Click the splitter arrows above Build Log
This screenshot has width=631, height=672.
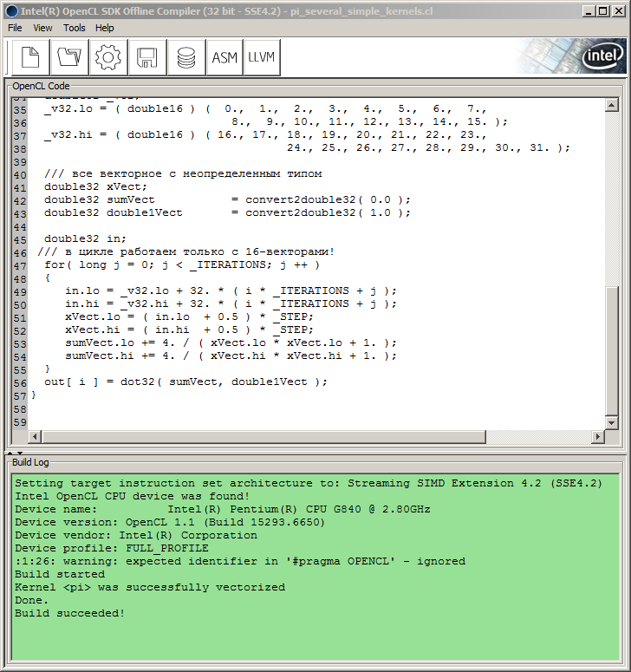pyautogui.click(x=15, y=452)
